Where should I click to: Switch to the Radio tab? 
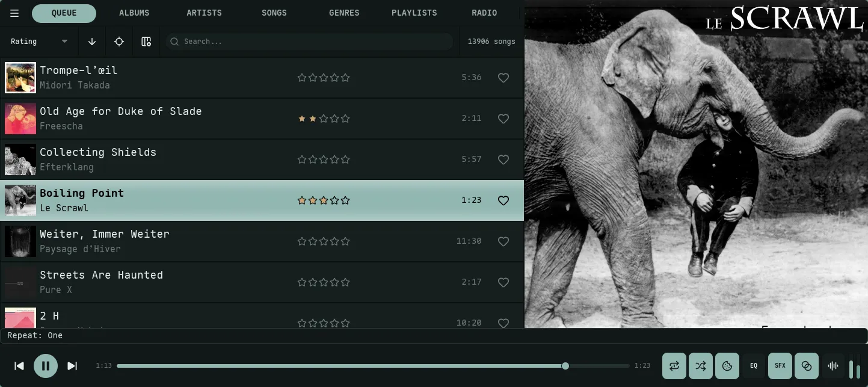pos(484,13)
